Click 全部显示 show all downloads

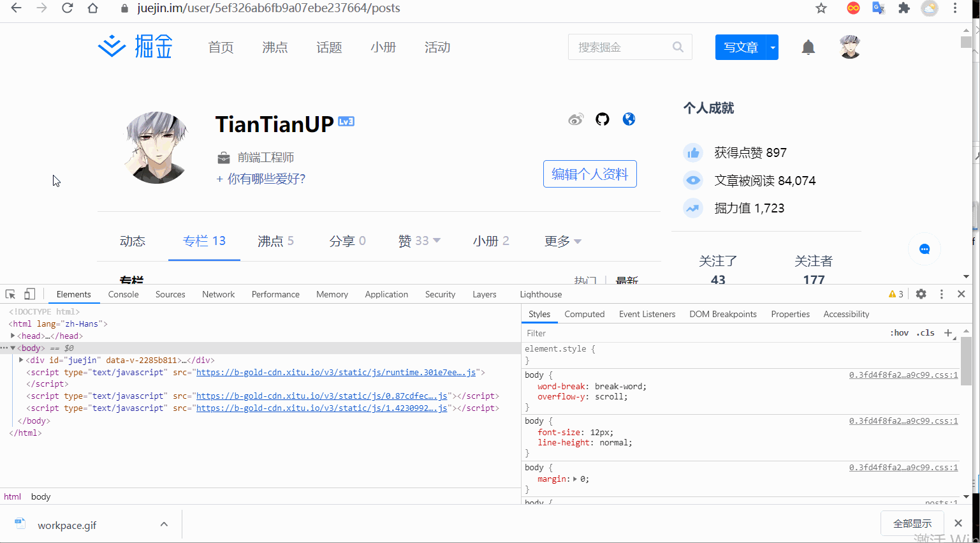coord(912,523)
